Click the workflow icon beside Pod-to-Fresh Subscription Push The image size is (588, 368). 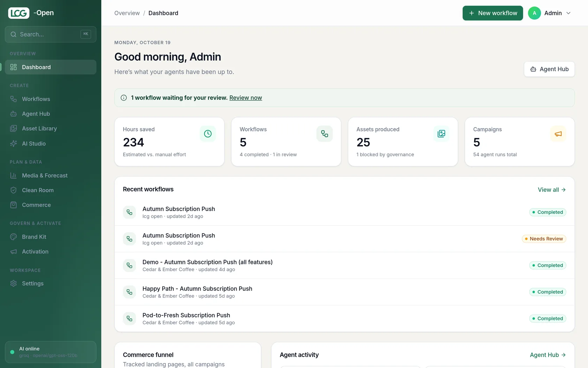[129, 319]
